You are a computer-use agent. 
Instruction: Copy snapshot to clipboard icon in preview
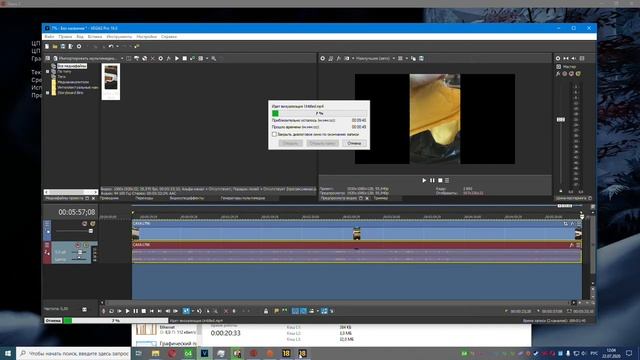(413, 58)
